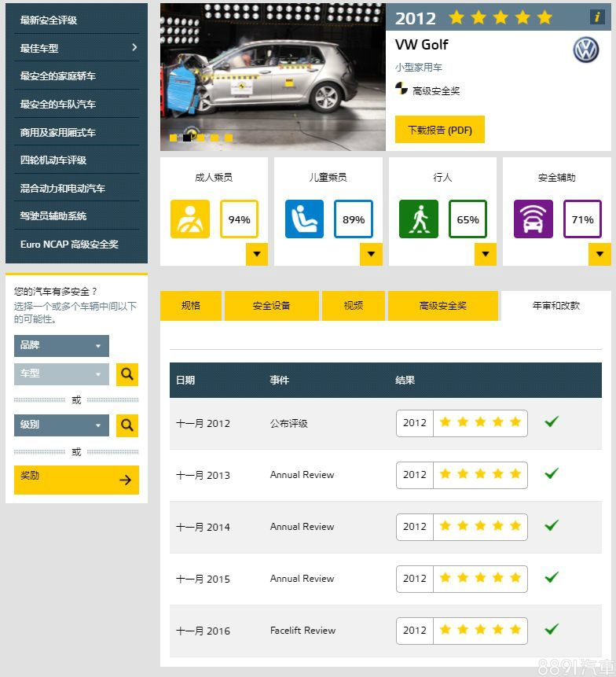
Task: Click the green pedestrian icon
Action: (419, 219)
